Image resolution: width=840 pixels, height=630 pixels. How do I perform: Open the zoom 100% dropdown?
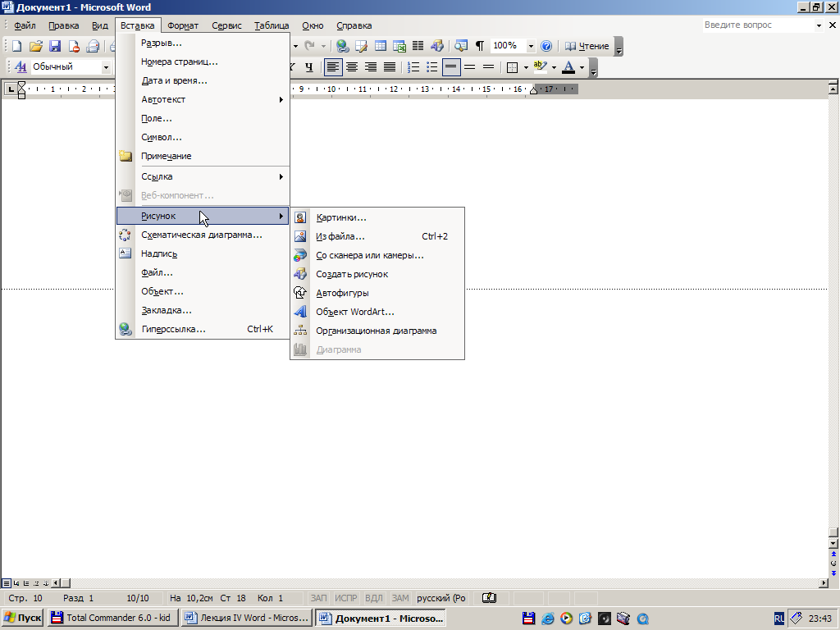coord(531,46)
